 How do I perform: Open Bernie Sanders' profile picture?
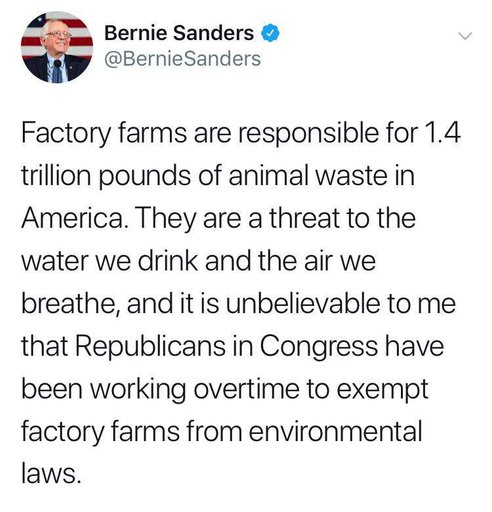pos(57,47)
